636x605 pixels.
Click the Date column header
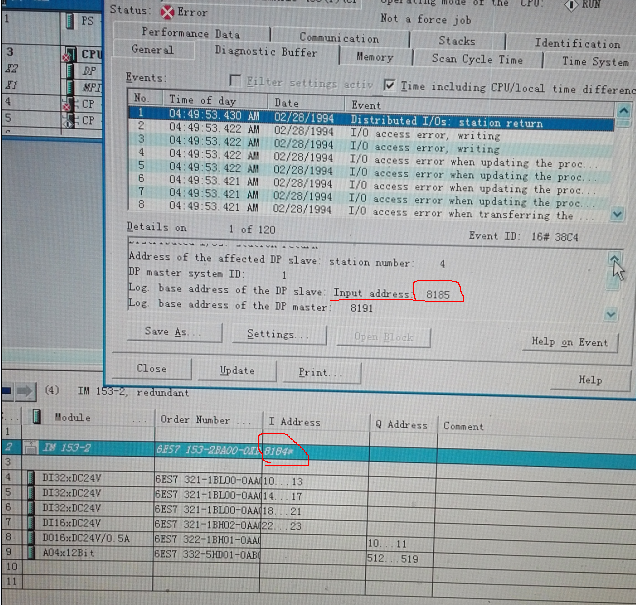[x=306, y=103]
